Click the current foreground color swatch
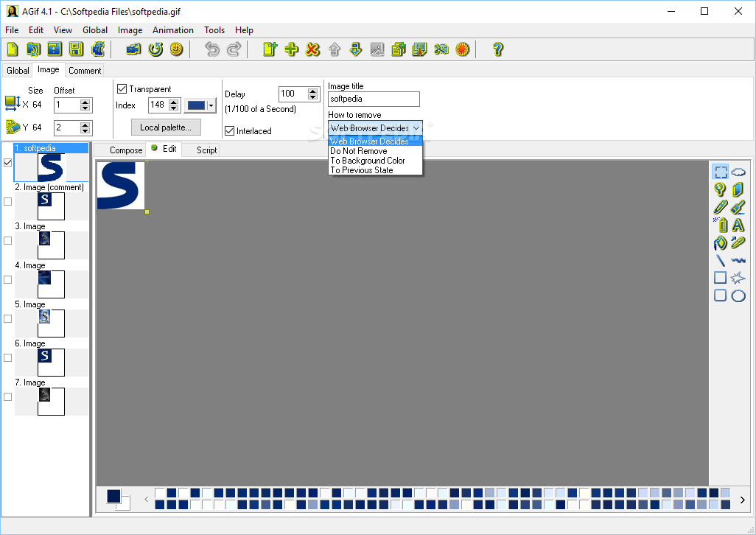756x535 pixels. 113,496
